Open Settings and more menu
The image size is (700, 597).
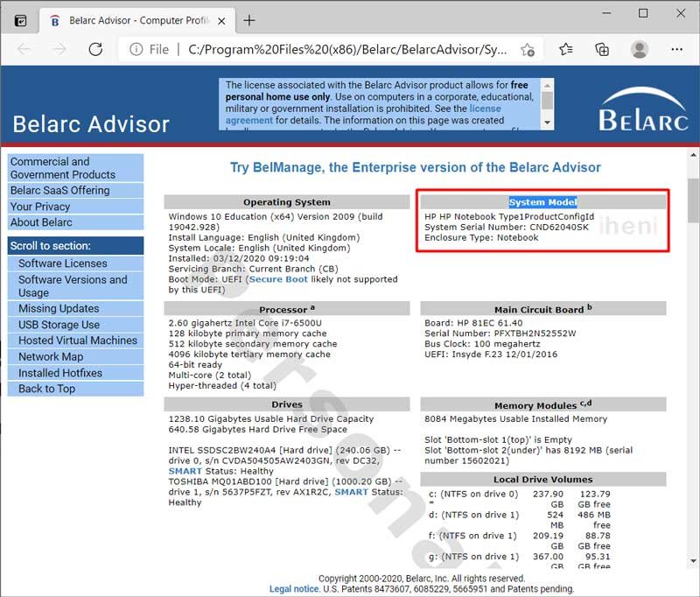point(676,49)
